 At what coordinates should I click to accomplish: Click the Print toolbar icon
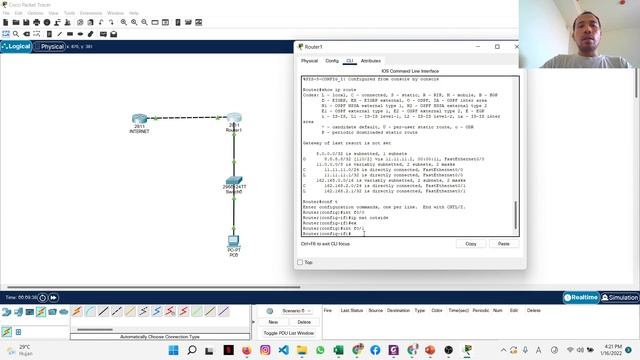click(37, 22)
